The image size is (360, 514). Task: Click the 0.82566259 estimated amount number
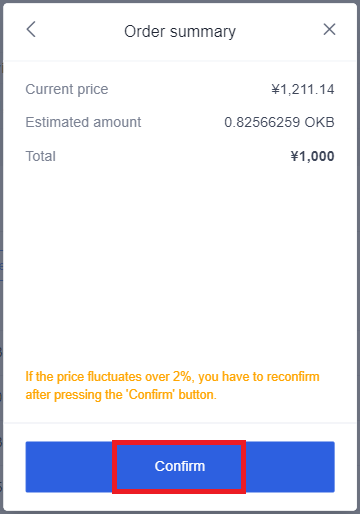tap(262, 122)
